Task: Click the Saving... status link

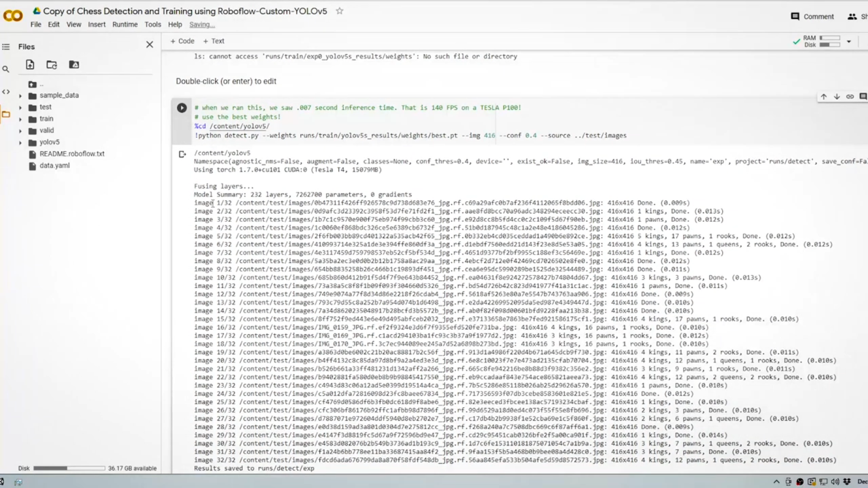Action: 202,24
